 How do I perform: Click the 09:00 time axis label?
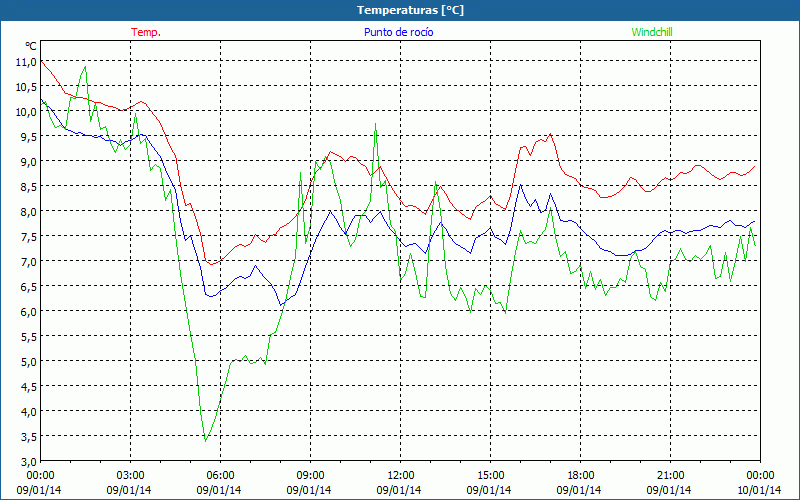[310, 476]
